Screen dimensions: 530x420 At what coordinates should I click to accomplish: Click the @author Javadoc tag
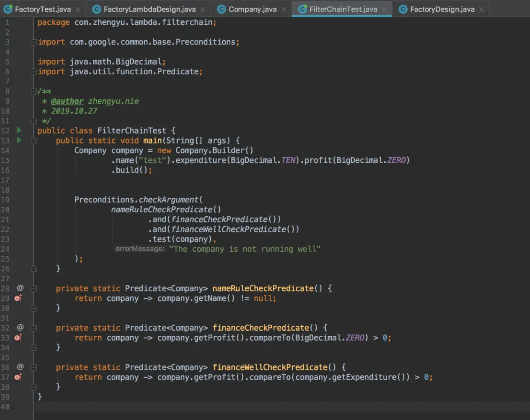click(x=67, y=101)
